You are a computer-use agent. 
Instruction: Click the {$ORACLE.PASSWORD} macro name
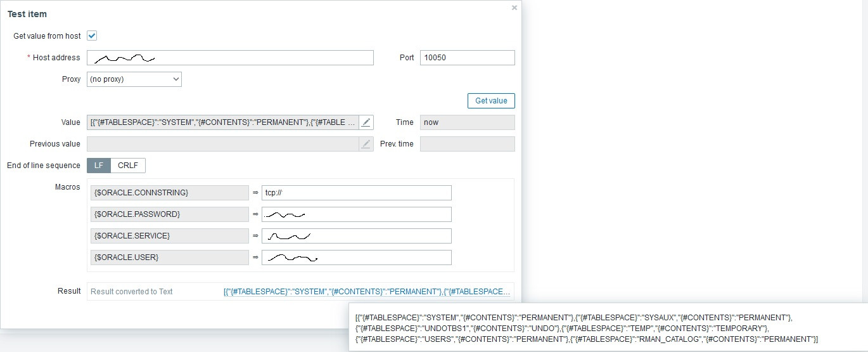point(170,214)
